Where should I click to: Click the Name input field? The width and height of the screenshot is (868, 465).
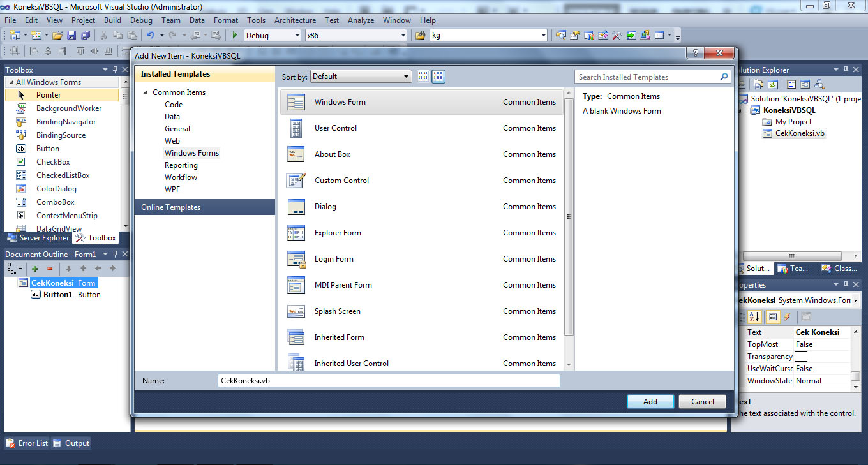coord(389,381)
